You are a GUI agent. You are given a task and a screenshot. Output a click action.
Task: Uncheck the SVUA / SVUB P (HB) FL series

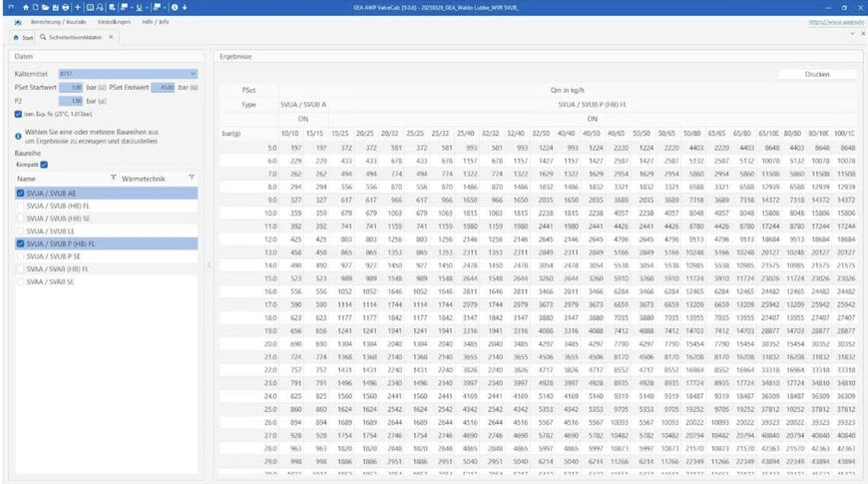coord(21,243)
